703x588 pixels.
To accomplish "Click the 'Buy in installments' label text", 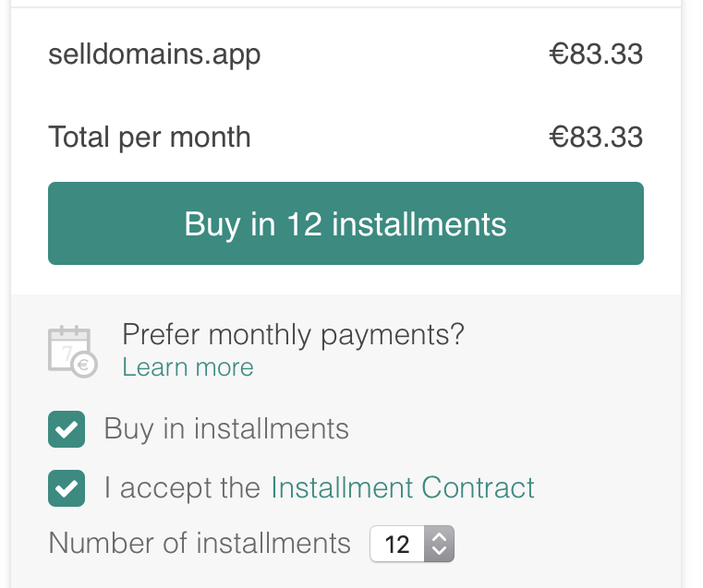I will coord(226,429).
